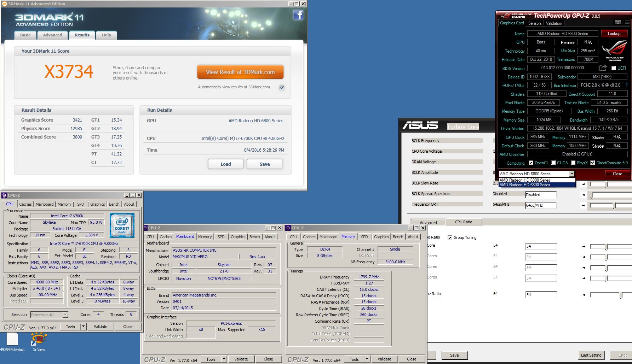The width and height of the screenshot is (632, 364).
Task: Click the Last Setting button in TurboV
Action: (591, 355)
